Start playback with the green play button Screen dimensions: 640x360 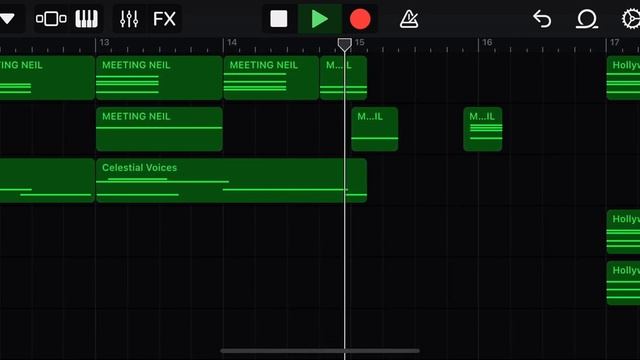click(320, 19)
